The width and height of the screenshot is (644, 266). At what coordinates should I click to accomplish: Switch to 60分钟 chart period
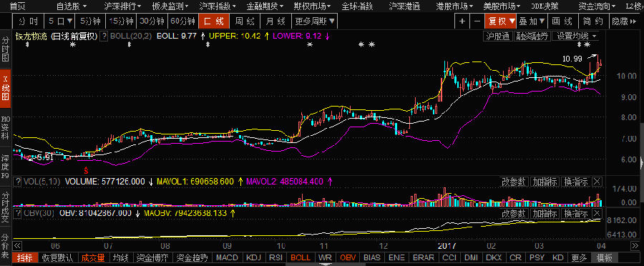pyautogui.click(x=182, y=21)
